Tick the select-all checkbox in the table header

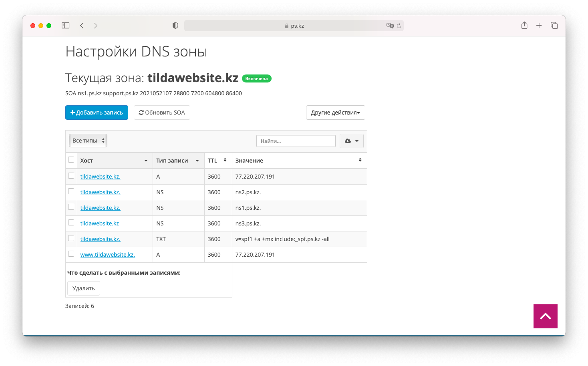click(71, 160)
